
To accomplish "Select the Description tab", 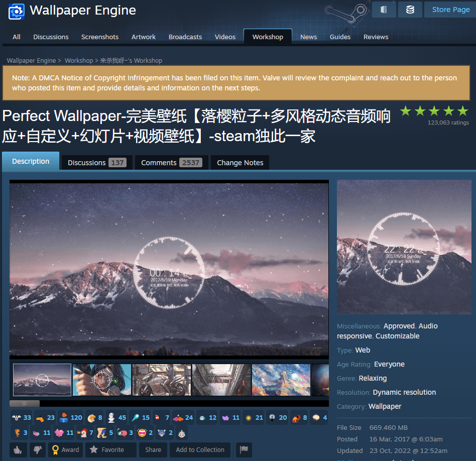I will tap(31, 161).
